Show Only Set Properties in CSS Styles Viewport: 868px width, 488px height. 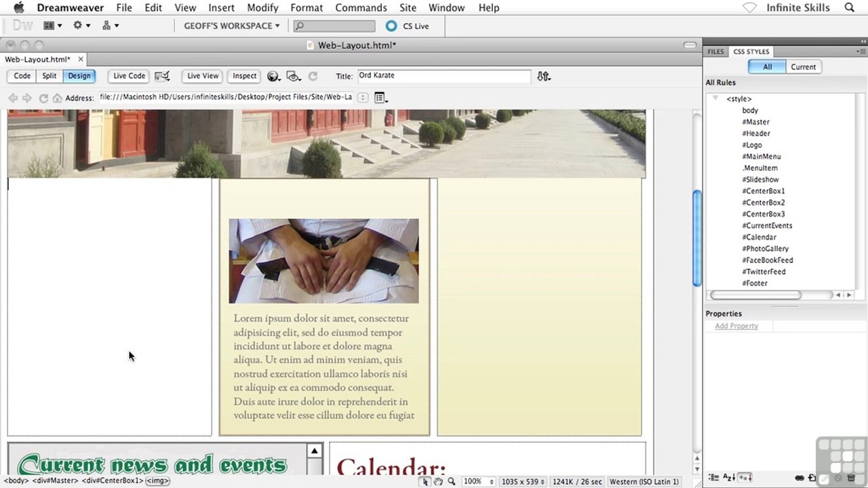[745, 478]
